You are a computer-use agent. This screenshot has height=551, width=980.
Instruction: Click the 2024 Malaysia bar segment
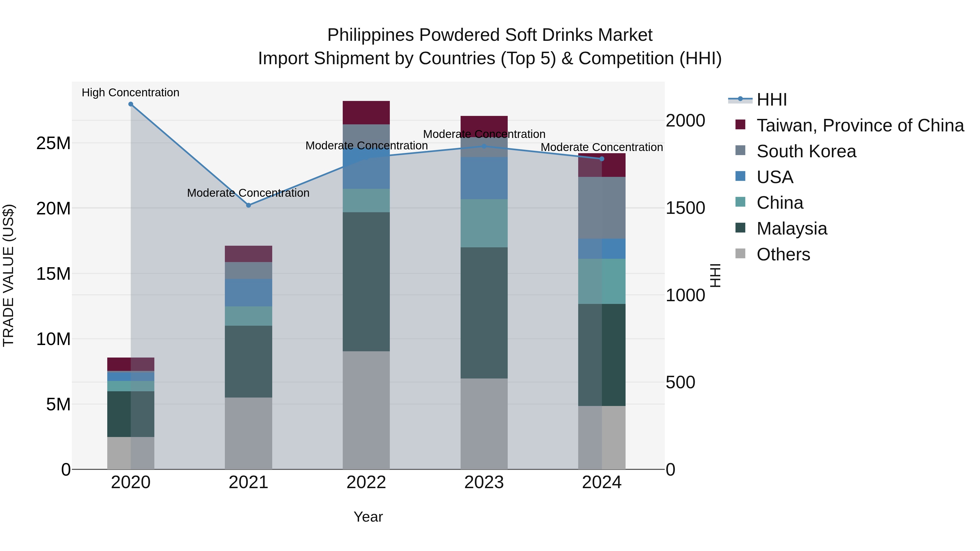point(602,355)
